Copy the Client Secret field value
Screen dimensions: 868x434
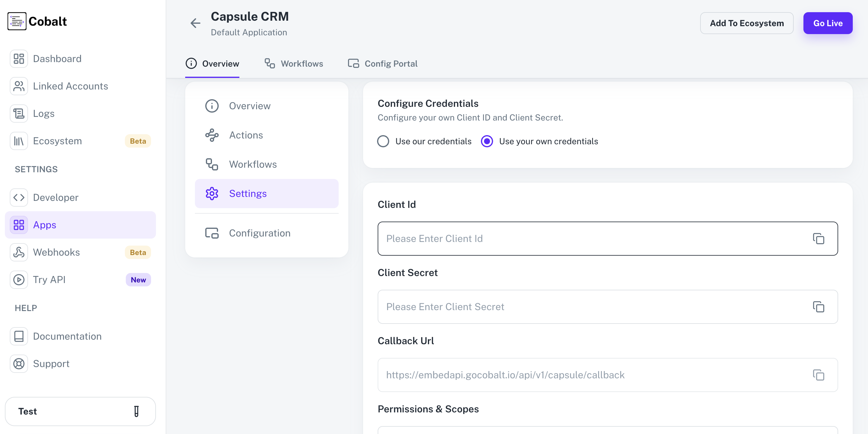pos(819,307)
